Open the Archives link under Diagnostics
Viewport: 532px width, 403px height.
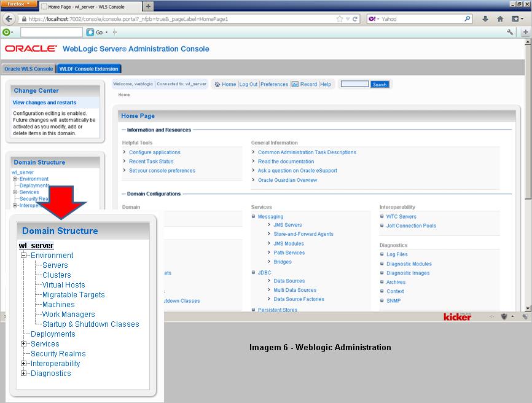point(396,282)
